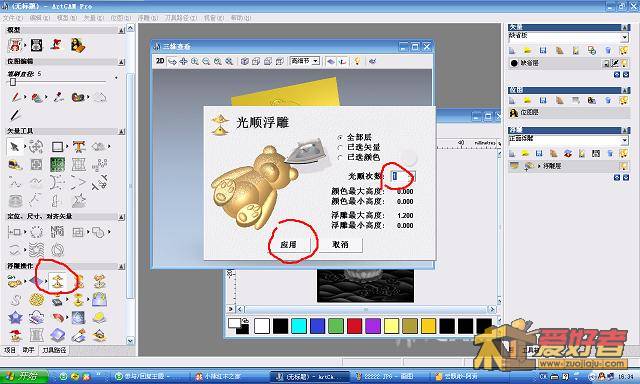Open the 刀具路径 menu
This screenshot has height=384, width=640.
click(181, 18)
